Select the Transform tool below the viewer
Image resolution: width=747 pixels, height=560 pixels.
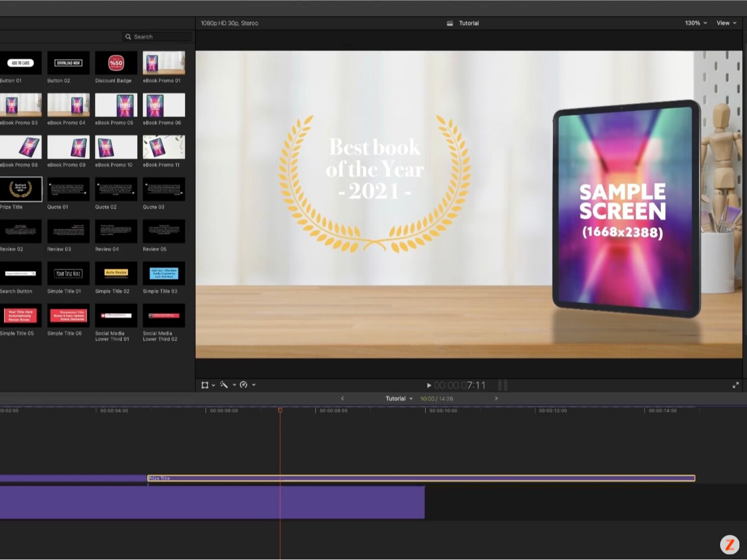205,384
